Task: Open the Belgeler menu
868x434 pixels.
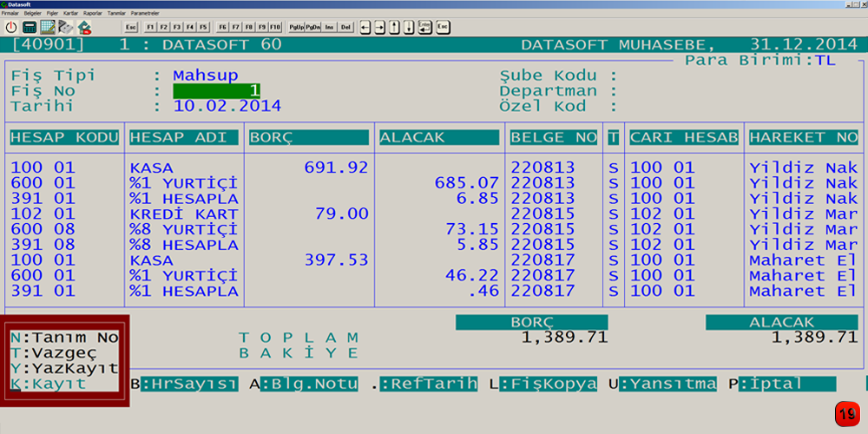Action: [33, 12]
